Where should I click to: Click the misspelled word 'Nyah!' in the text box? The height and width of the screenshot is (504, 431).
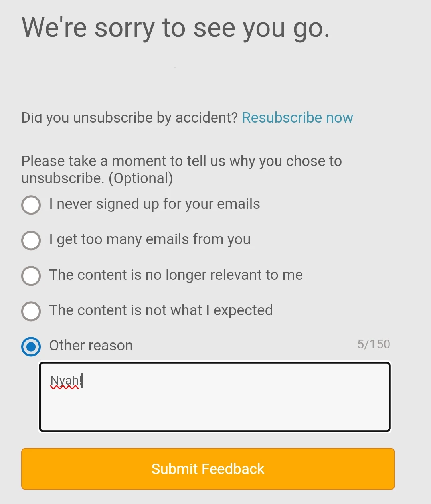66,381
